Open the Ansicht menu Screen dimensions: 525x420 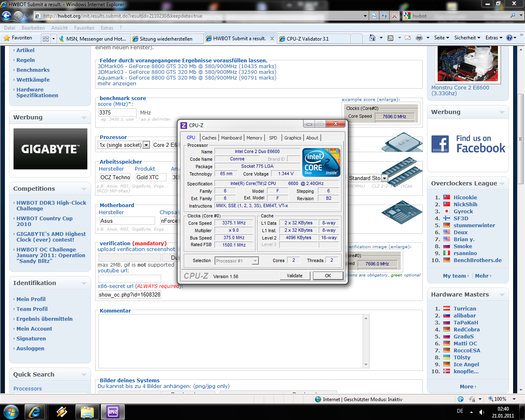[59, 28]
